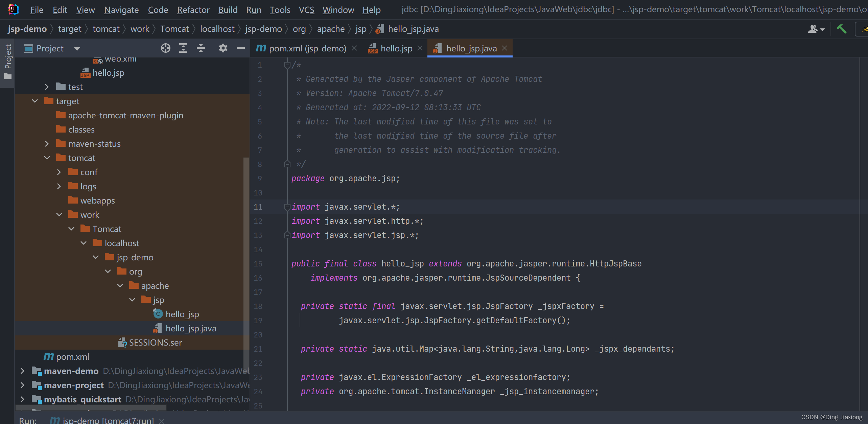Collapse the work folder
Screen dimensions: 868x424
[59, 215]
